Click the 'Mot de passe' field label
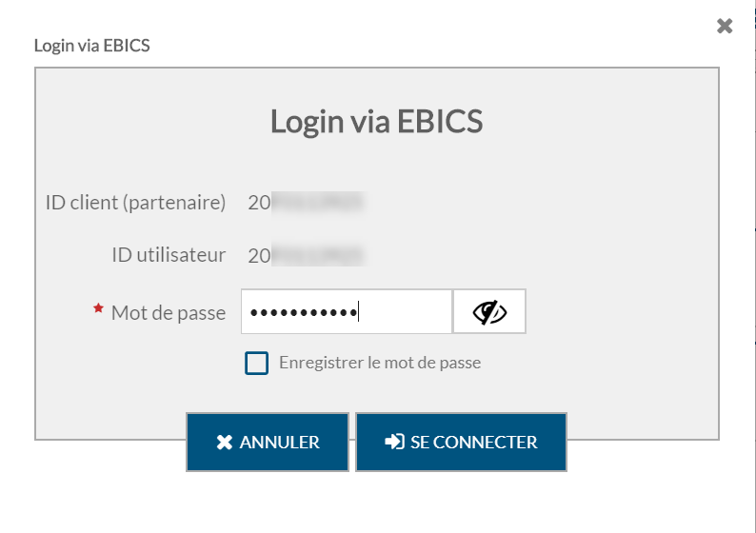The width and height of the screenshot is (756, 533). point(169,313)
